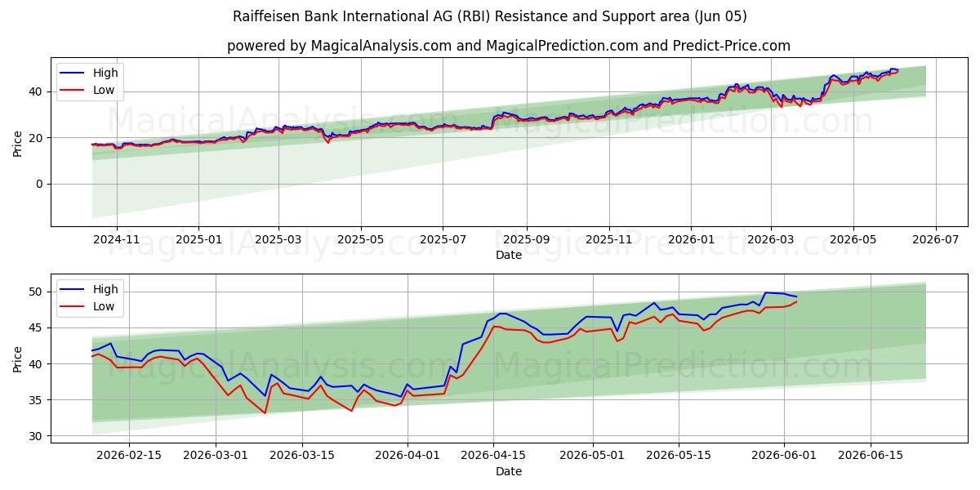980x490 pixels.
Task: Click the y-axis value '40' on the top chart
Action: (38, 91)
